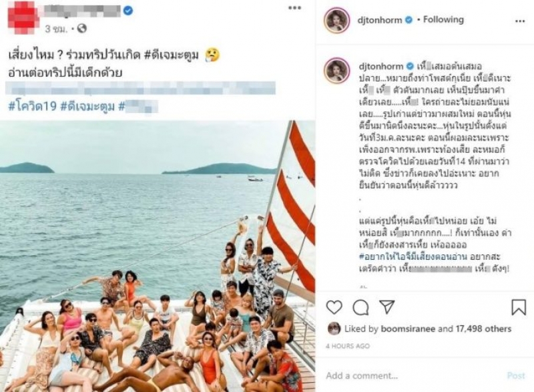Click the globe public audience icon
The width and height of the screenshot is (534, 392).
tap(82, 29)
